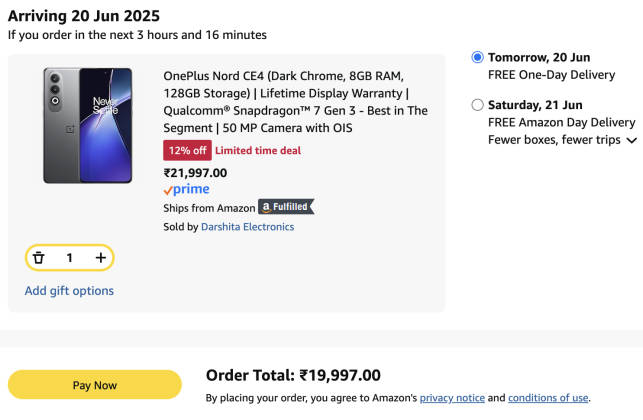Increase quantity with the plus icon

100,258
